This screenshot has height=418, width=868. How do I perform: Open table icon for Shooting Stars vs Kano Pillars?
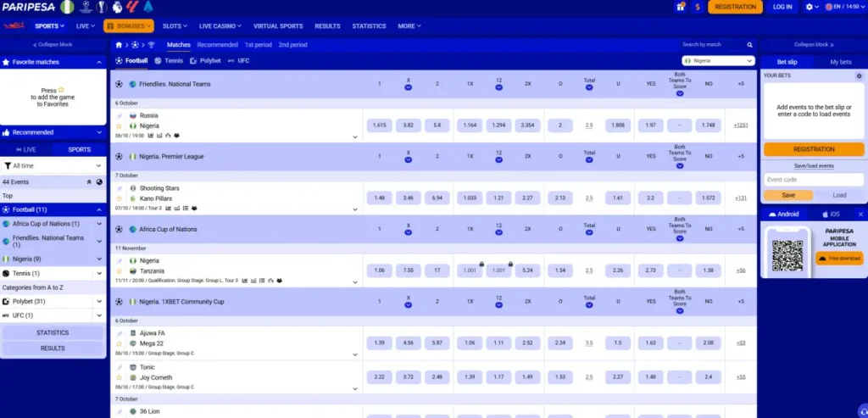click(186, 209)
